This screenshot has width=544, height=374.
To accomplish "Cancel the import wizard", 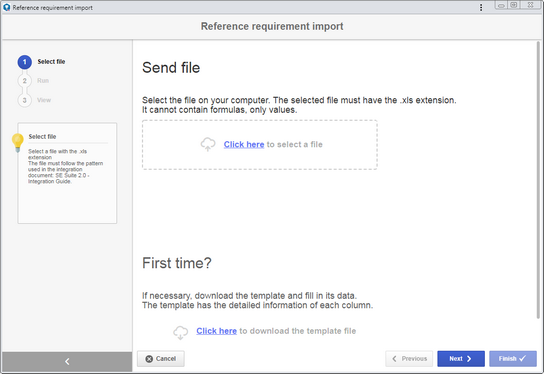I will click(161, 359).
